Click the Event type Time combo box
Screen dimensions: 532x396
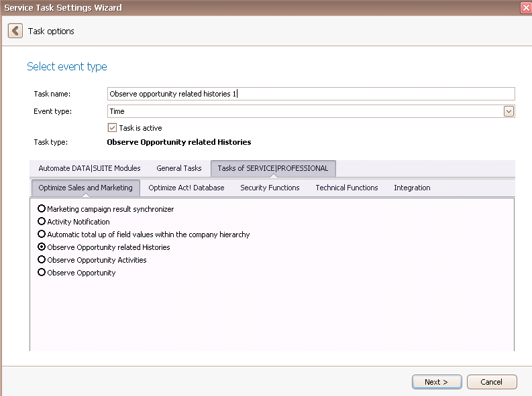pyautogui.click(x=311, y=111)
